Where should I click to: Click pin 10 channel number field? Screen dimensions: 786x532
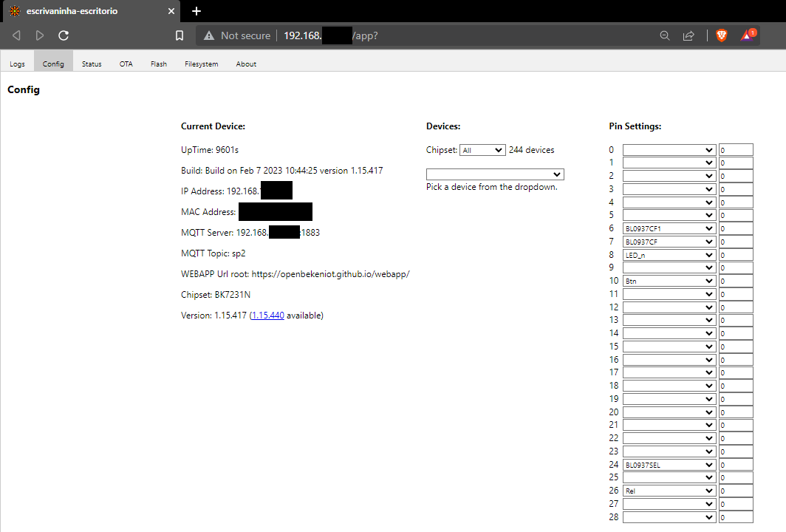click(x=736, y=281)
